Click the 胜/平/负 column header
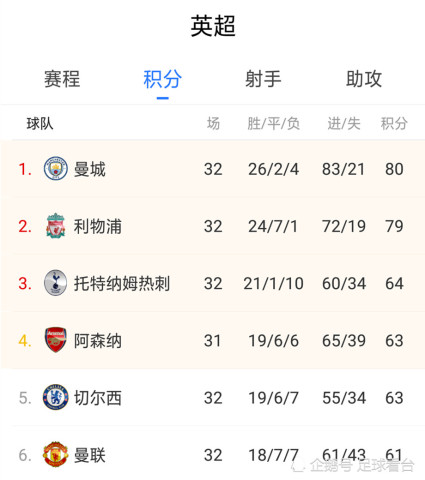 [x=273, y=124]
